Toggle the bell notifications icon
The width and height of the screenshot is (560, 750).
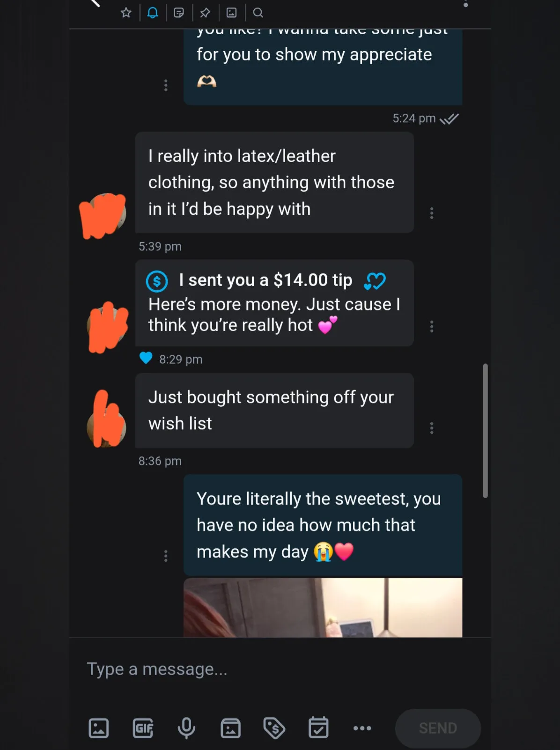[x=153, y=13]
